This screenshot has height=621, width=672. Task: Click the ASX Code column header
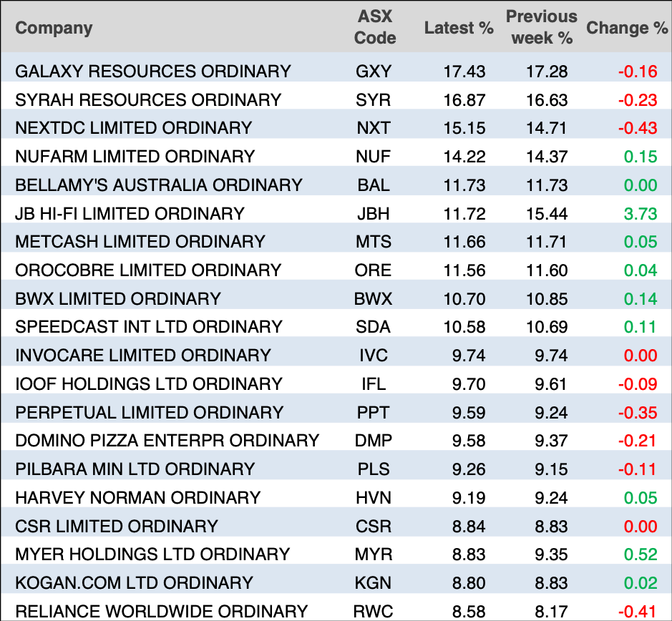tap(374, 28)
